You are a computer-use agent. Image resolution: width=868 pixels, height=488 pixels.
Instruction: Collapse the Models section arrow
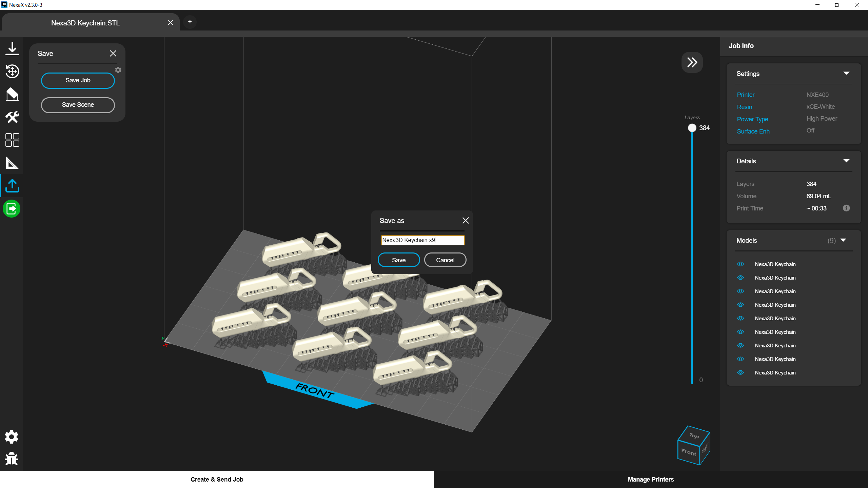[843, 240]
